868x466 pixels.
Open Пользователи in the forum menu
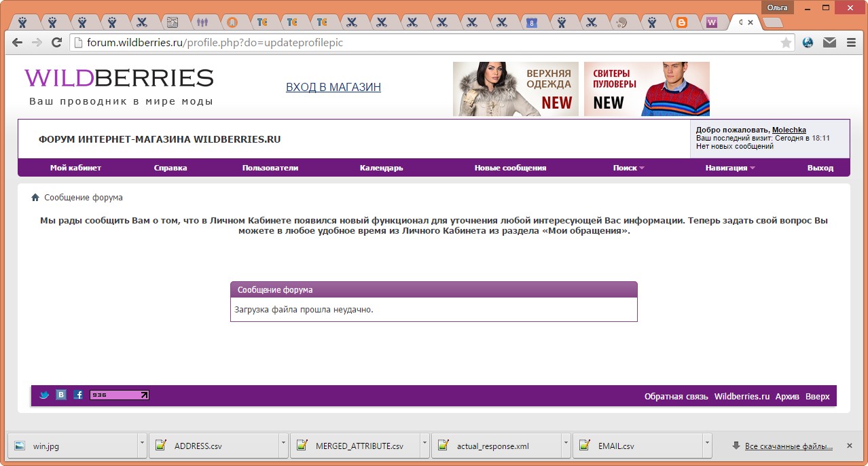pyautogui.click(x=270, y=168)
